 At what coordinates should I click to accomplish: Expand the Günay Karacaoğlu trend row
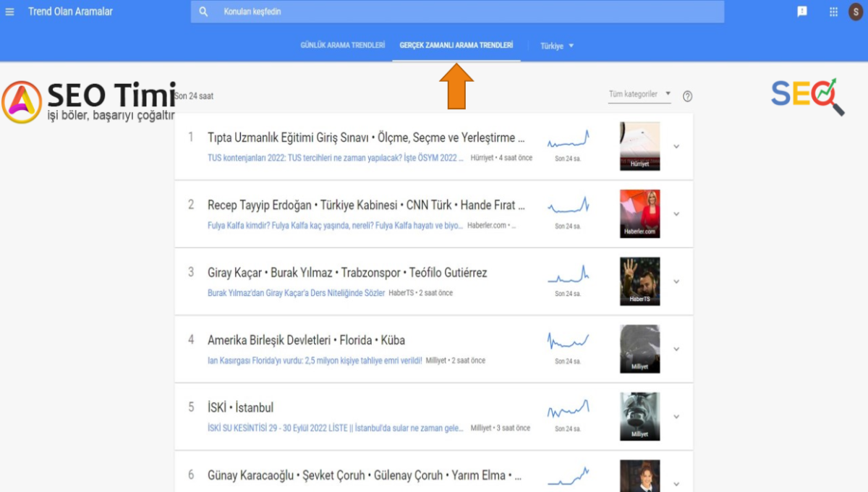pyautogui.click(x=676, y=484)
